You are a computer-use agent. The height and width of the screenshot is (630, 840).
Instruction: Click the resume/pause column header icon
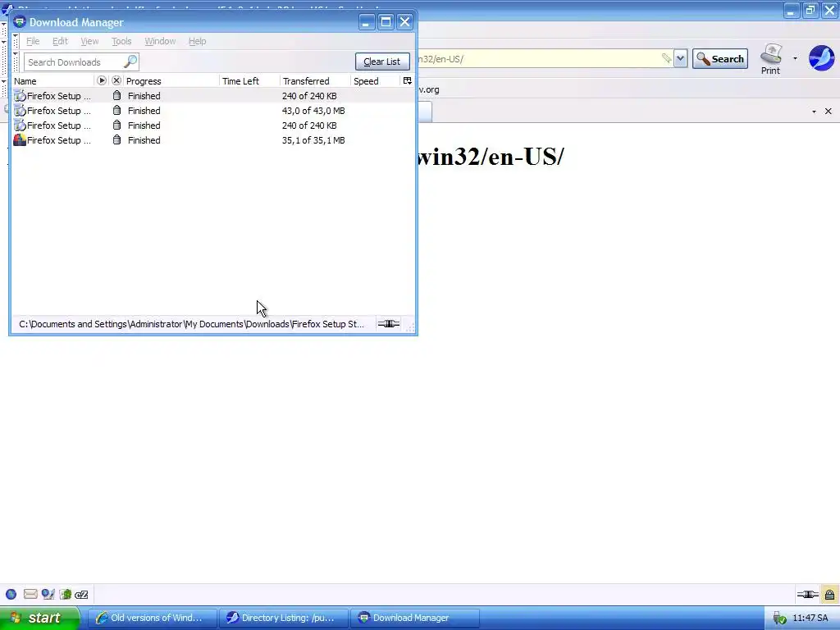coord(102,80)
